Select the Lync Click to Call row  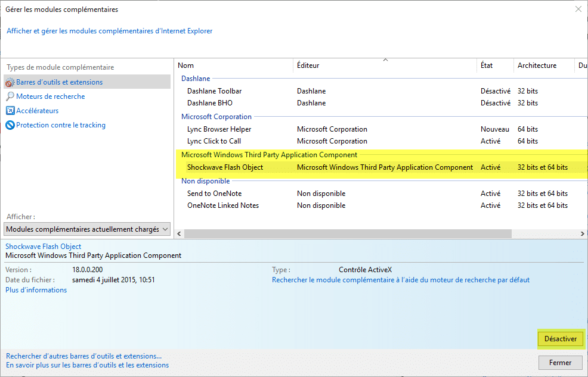pyautogui.click(x=381, y=141)
